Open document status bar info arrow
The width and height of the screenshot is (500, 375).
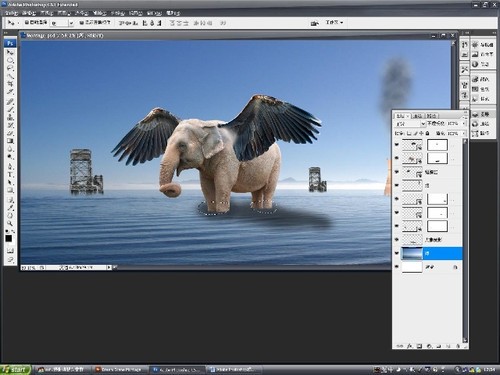pos(109,267)
